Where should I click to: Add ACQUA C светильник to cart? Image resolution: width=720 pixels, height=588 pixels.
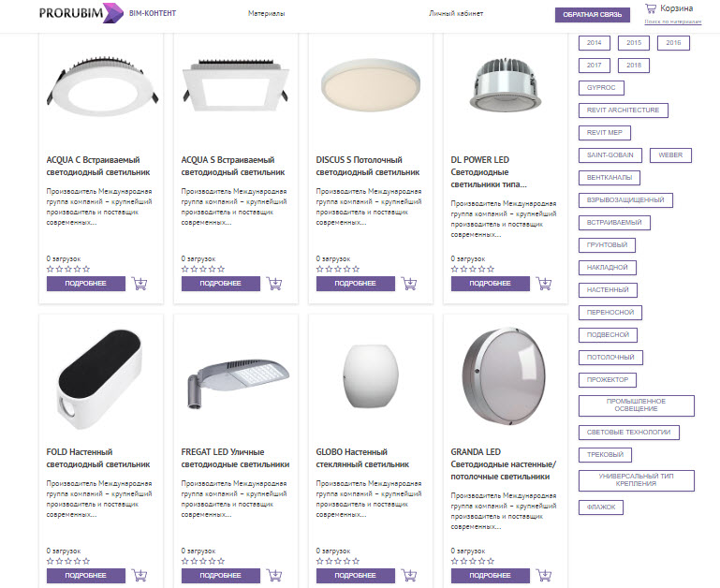(x=140, y=284)
